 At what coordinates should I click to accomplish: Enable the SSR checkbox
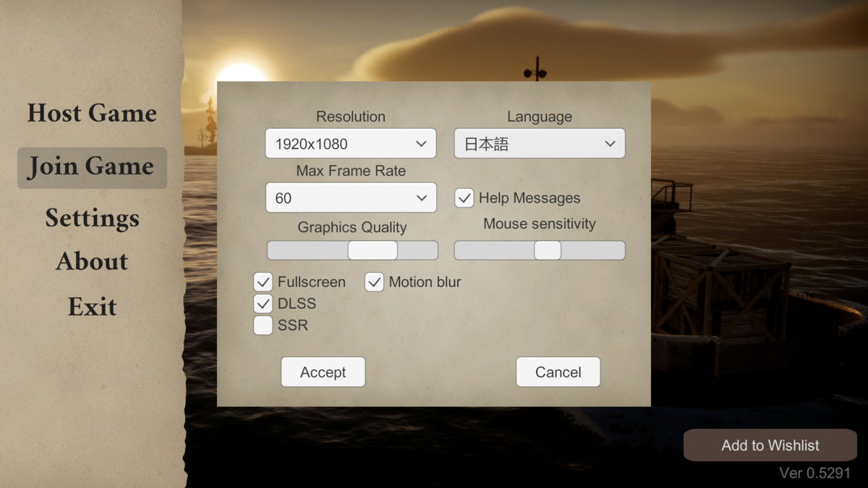click(263, 325)
